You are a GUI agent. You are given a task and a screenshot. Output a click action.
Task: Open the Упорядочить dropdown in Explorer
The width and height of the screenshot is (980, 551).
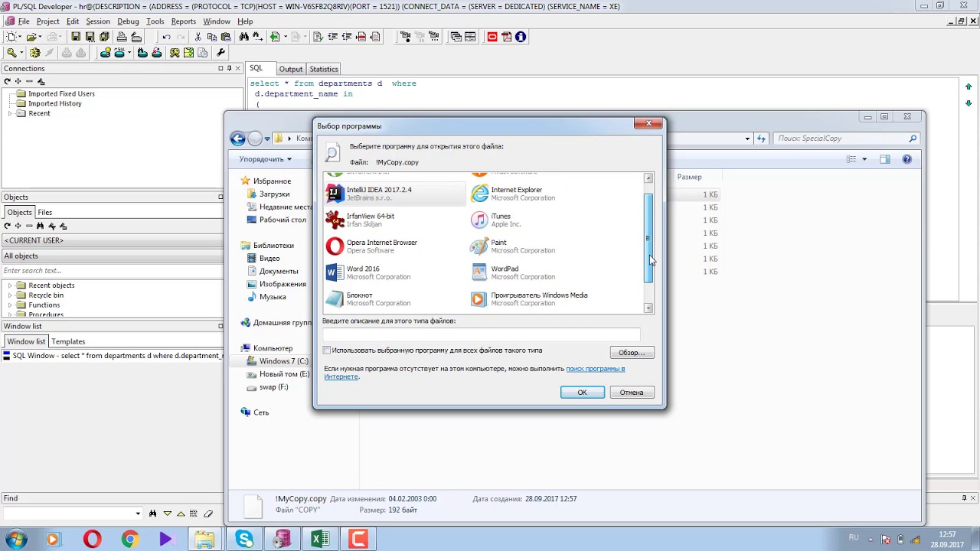click(x=265, y=159)
